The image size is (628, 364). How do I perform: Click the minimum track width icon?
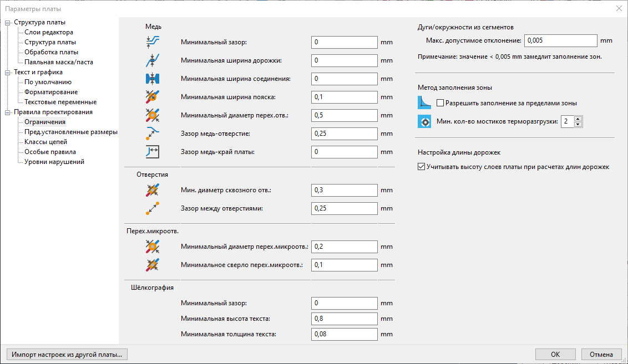[x=152, y=60]
